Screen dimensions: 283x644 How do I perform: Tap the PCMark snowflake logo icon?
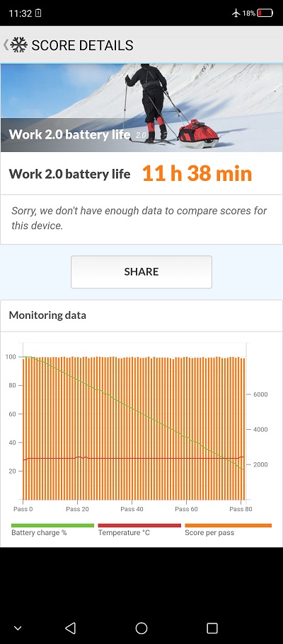coord(19,45)
